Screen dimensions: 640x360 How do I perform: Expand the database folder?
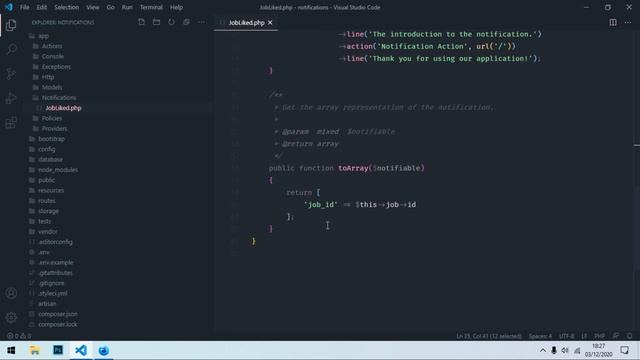tap(51, 159)
